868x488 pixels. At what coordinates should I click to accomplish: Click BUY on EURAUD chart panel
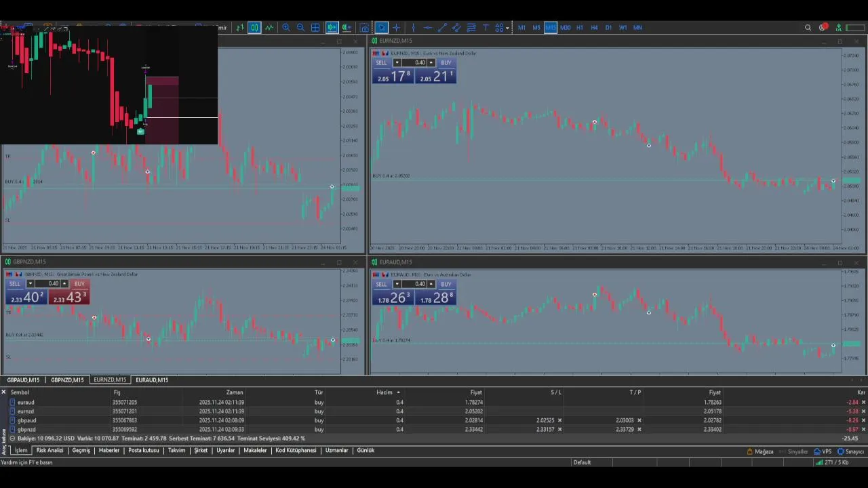click(446, 284)
